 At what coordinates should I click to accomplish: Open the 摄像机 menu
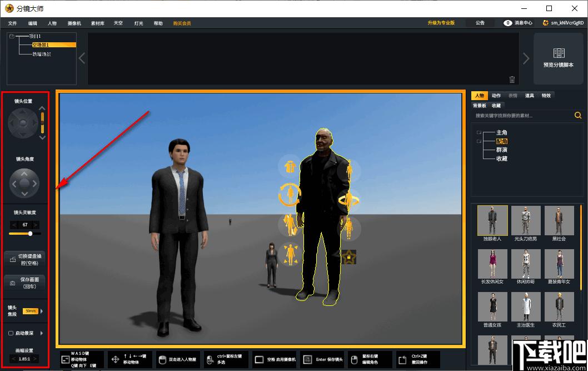74,23
